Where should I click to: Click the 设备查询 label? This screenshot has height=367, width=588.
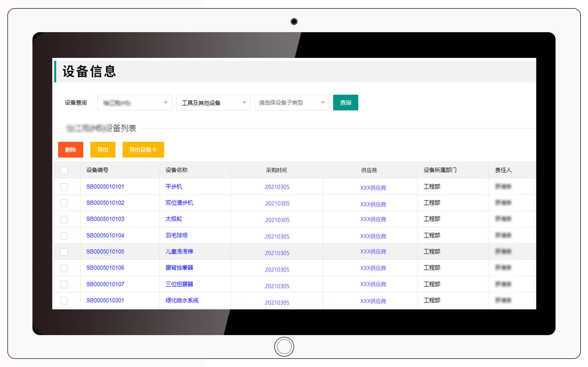pyautogui.click(x=76, y=103)
